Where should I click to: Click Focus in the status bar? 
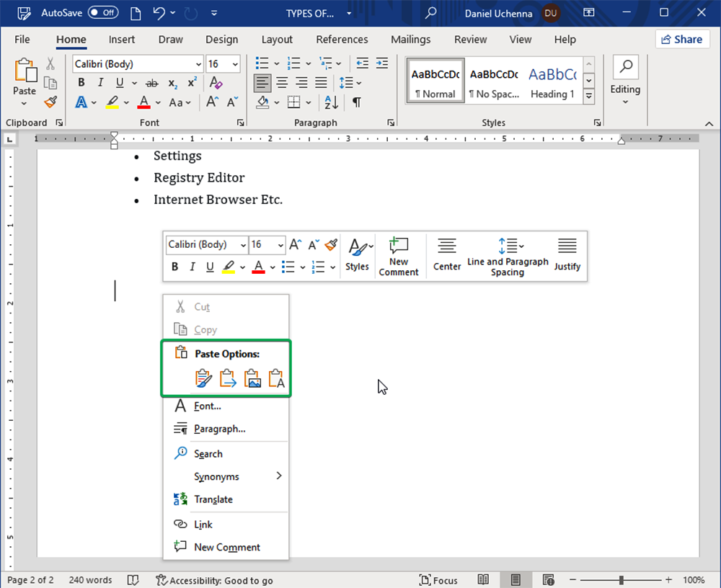click(x=439, y=580)
